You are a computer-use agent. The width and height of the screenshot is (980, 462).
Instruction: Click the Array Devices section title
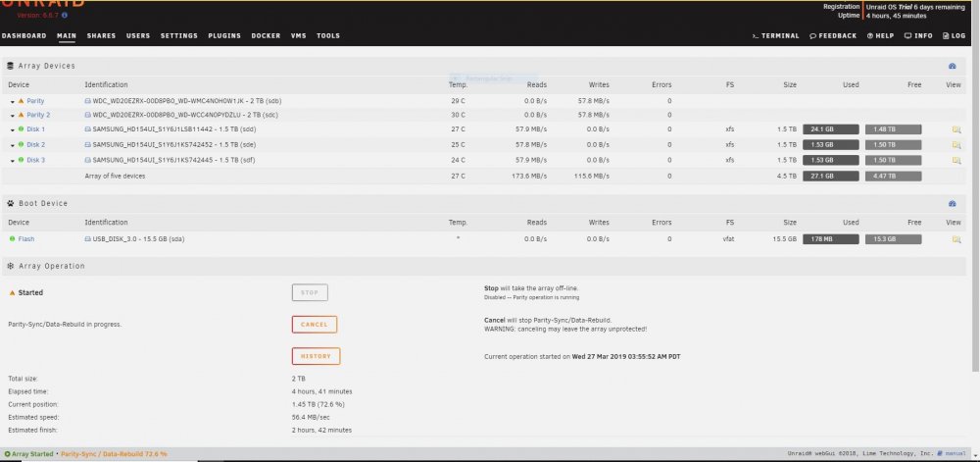tap(46, 66)
